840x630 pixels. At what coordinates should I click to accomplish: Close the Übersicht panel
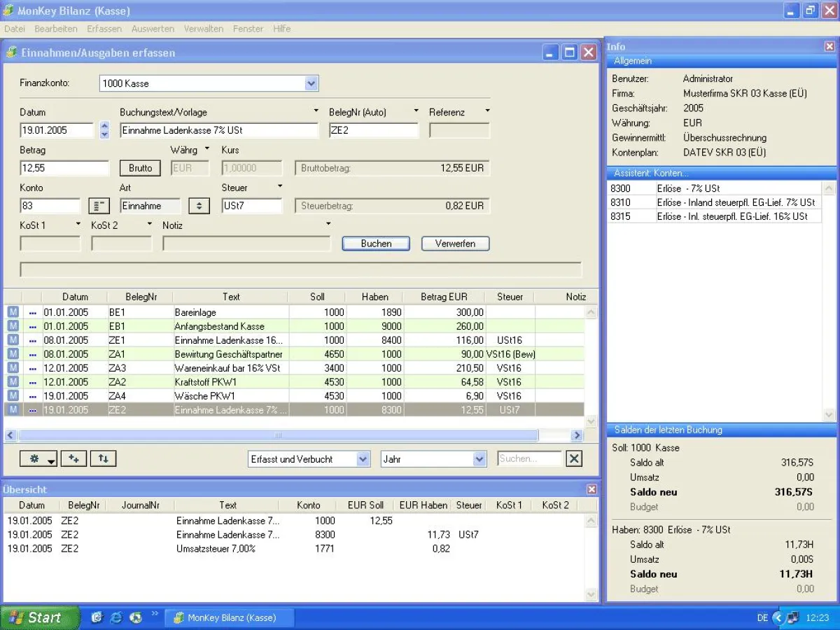point(591,489)
